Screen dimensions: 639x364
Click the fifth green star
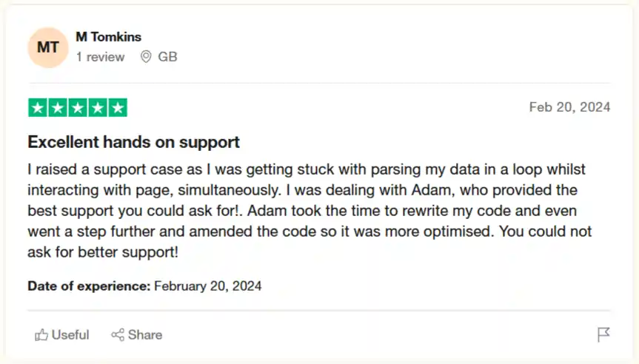pyautogui.click(x=118, y=108)
